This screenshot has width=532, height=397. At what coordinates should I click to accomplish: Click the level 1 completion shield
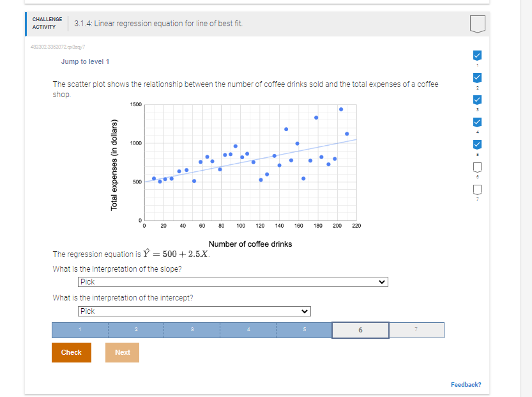[x=476, y=56]
